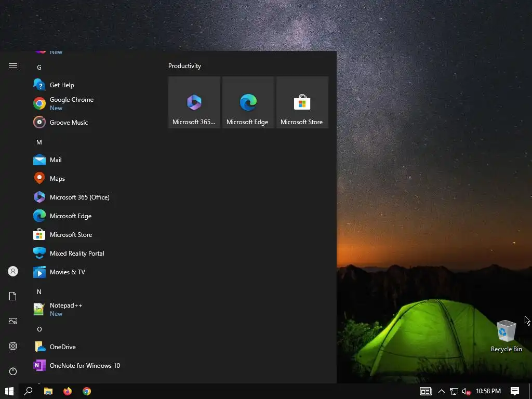Open News and interests taskbar icon
Viewport: 532px width, 399px height.
point(426,391)
